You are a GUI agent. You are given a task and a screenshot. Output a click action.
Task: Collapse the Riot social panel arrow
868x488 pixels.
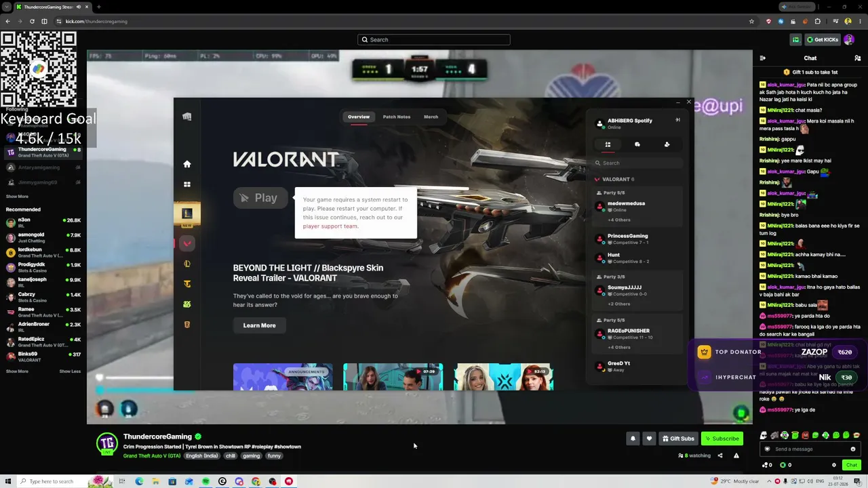coord(677,120)
